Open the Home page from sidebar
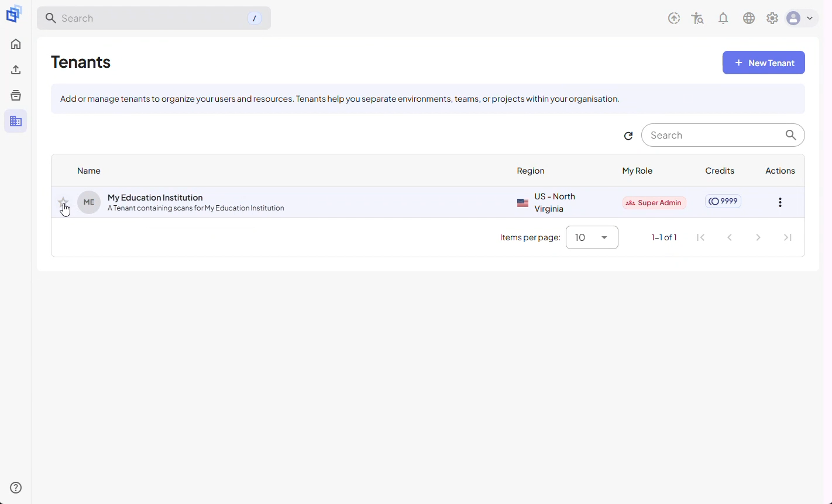 [x=16, y=44]
